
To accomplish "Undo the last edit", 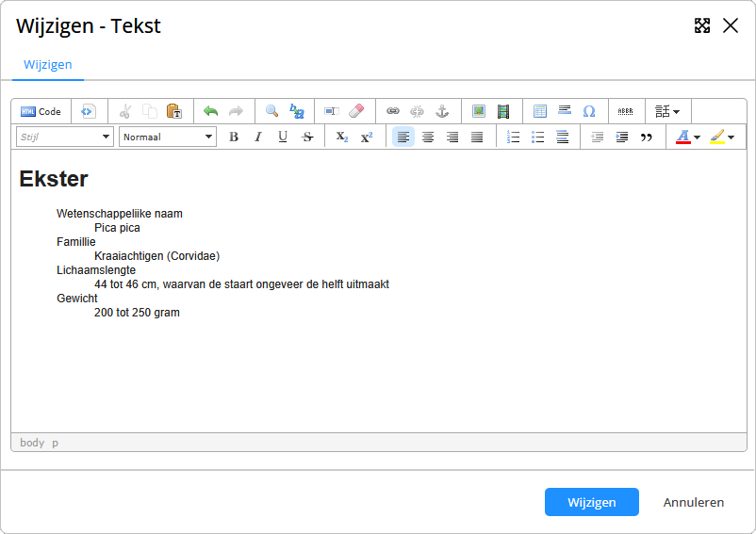I will (210, 111).
